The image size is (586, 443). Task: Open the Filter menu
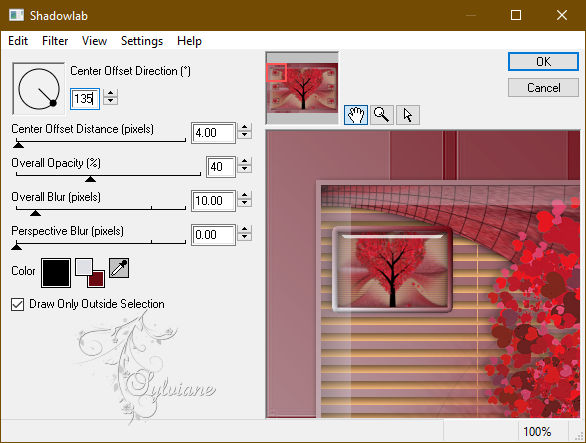click(x=55, y=41)
